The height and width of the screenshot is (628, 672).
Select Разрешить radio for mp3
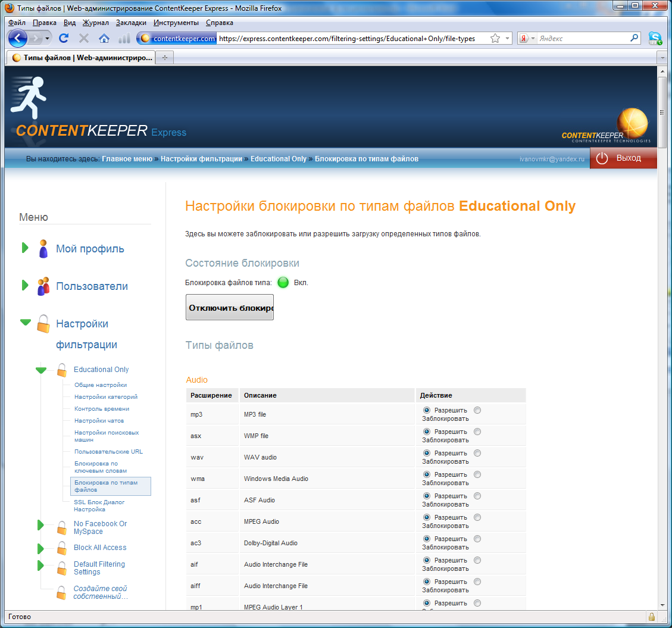point(427,410)
